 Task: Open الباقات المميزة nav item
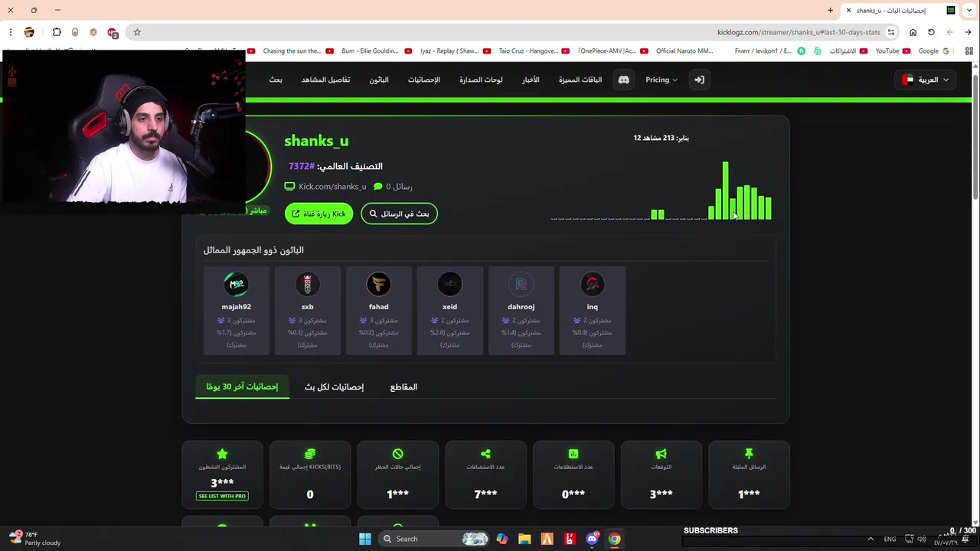[580, 80]
